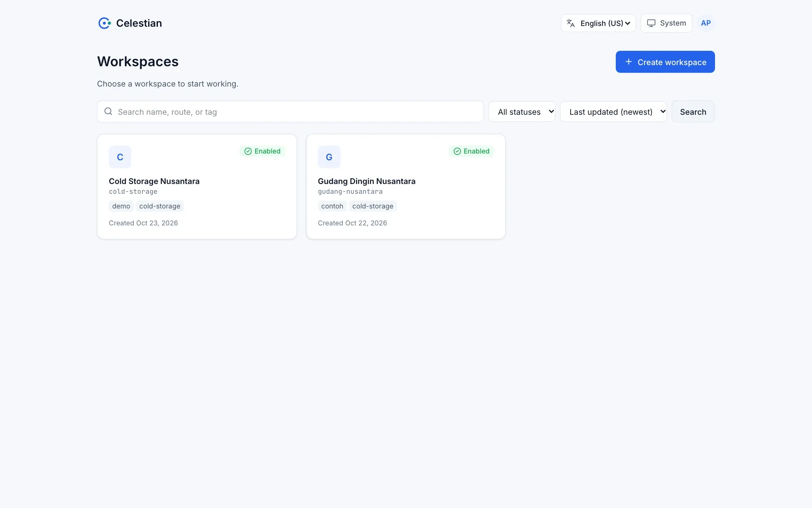The height and width of the screenshot is (508, 812).
Task: Click the language translate icon
Action: 571,23
